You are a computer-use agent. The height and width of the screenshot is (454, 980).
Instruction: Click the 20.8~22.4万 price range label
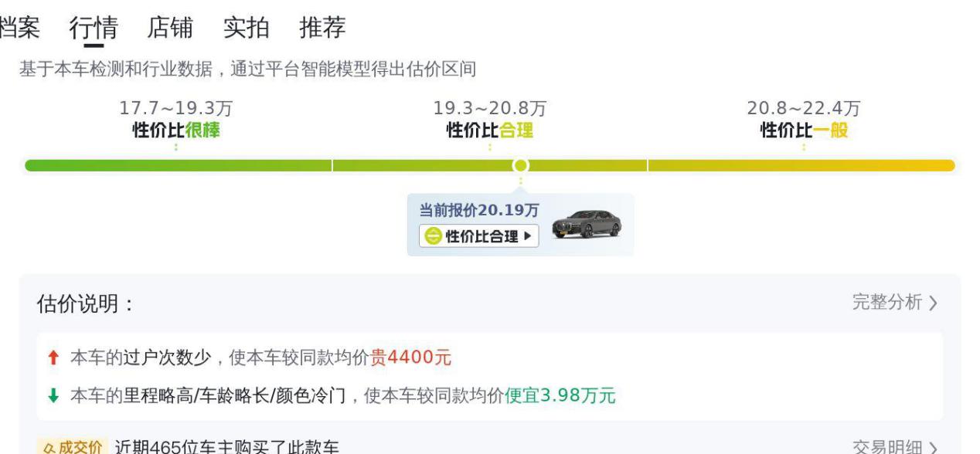(x=804, y=109)
